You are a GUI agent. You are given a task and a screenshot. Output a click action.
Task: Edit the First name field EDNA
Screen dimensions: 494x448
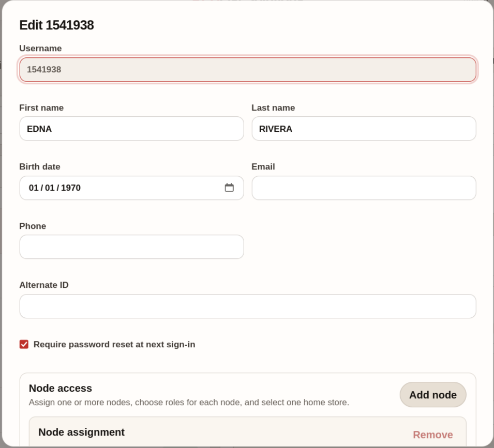(x=132, y=129)
